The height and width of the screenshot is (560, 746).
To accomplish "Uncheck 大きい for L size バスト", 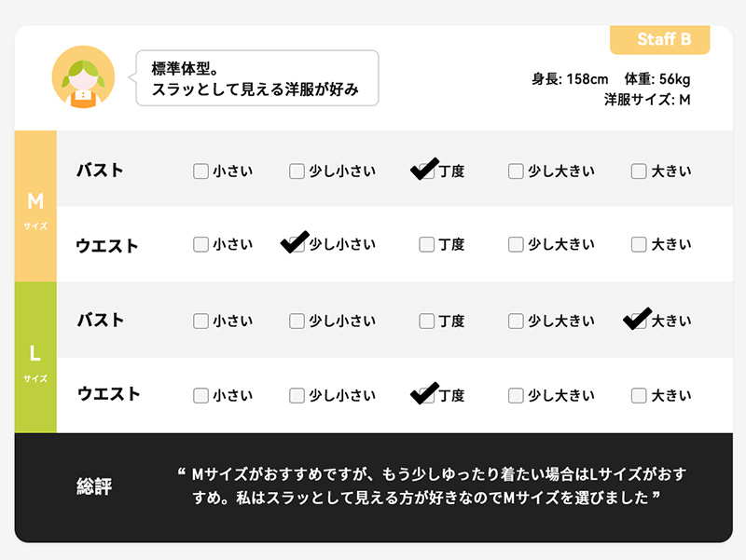I will coord(639,321).
